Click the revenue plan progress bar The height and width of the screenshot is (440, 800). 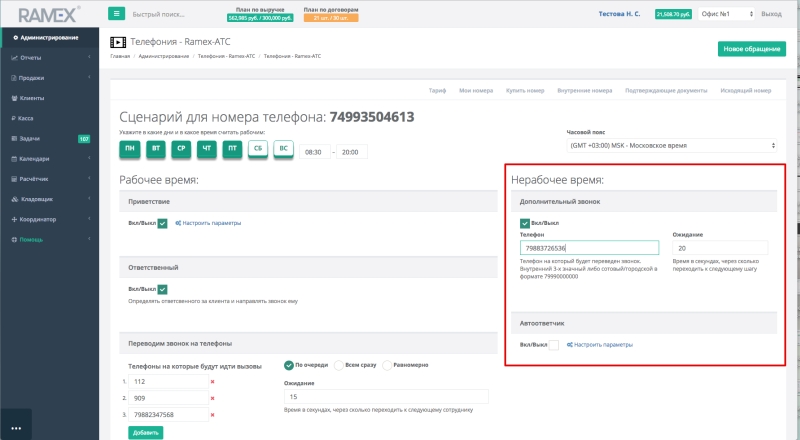260,18
